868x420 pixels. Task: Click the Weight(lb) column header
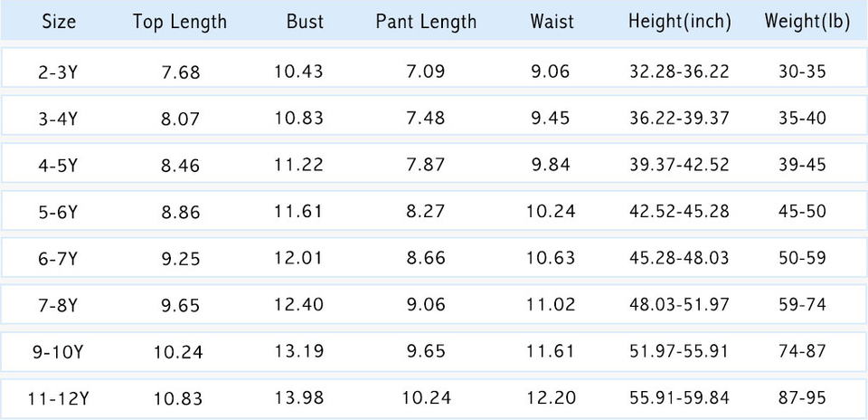[x=807, y=22]
